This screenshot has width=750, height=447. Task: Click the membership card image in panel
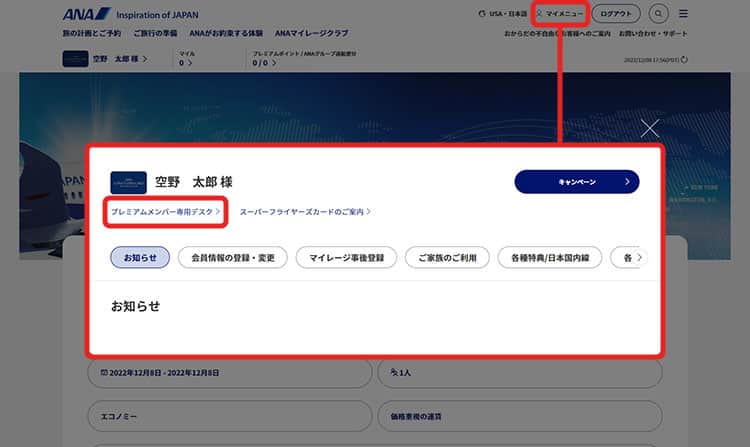[x=128, y=182]
